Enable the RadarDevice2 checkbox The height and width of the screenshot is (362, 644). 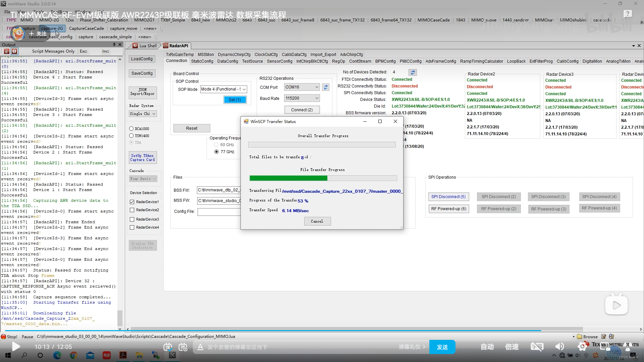pyautogui.click(x=132, y=210)
